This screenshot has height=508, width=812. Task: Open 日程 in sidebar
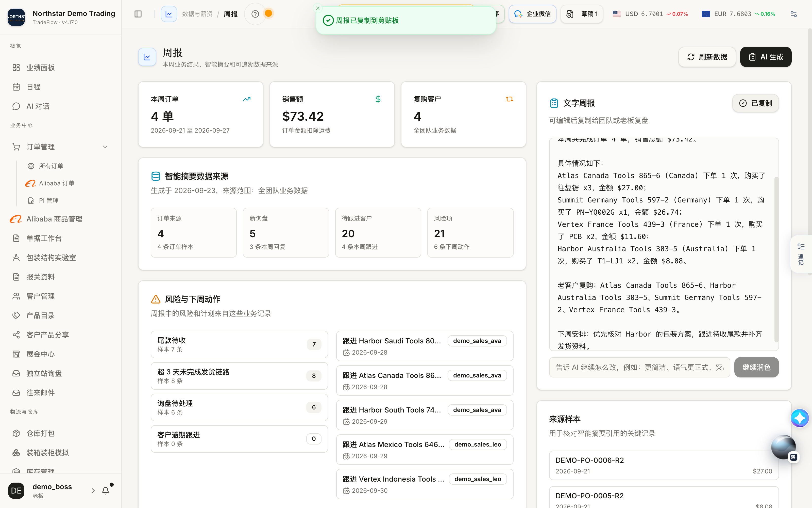tap(60, 87)
